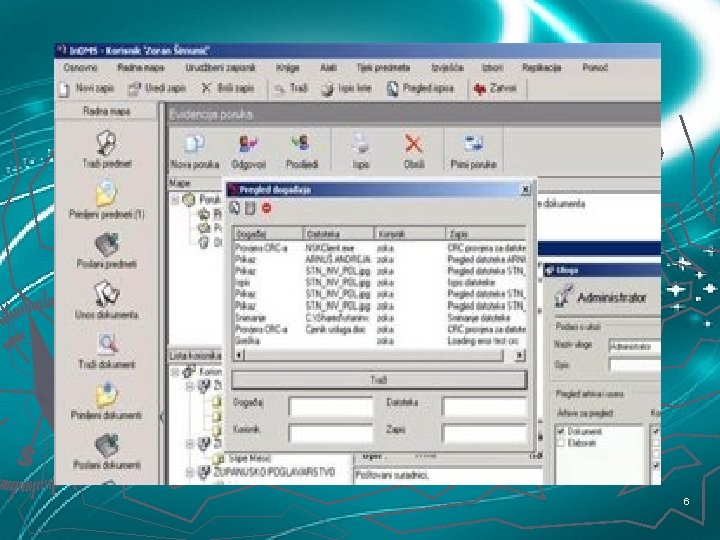Image resolution: width=720 pixels, height=540 pixels.
Task: Open the Pomoć menu
Action: [x=595, y=68]
